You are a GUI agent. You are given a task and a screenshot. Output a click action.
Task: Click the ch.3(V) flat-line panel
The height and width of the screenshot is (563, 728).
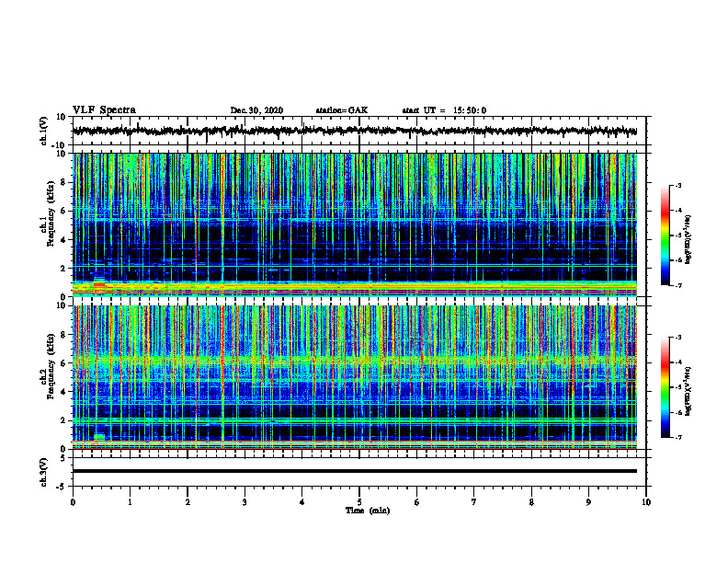[x=358, y=472]
